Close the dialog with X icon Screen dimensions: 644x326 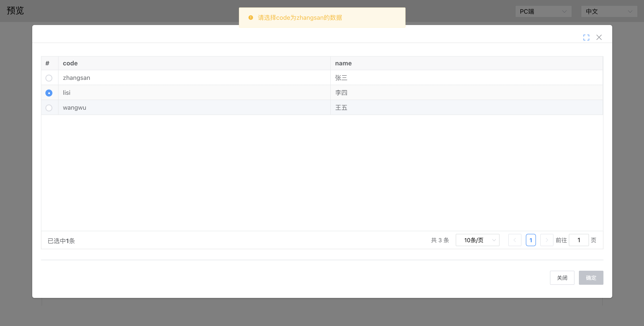[x=599, y=38]
